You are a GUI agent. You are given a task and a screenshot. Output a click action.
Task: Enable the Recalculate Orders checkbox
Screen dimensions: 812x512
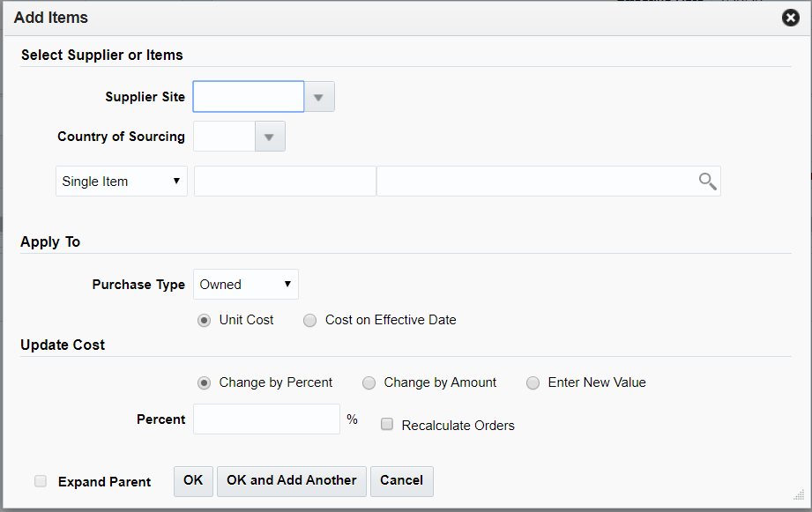386,424
